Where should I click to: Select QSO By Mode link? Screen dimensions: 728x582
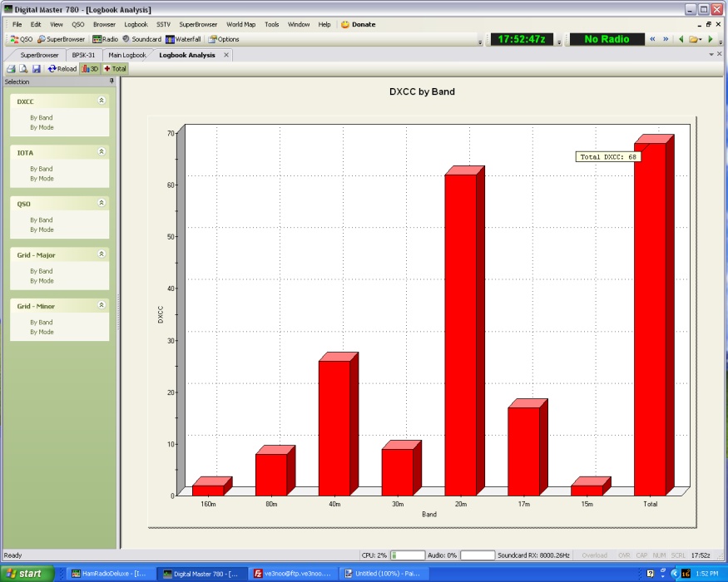click(42, 229)
